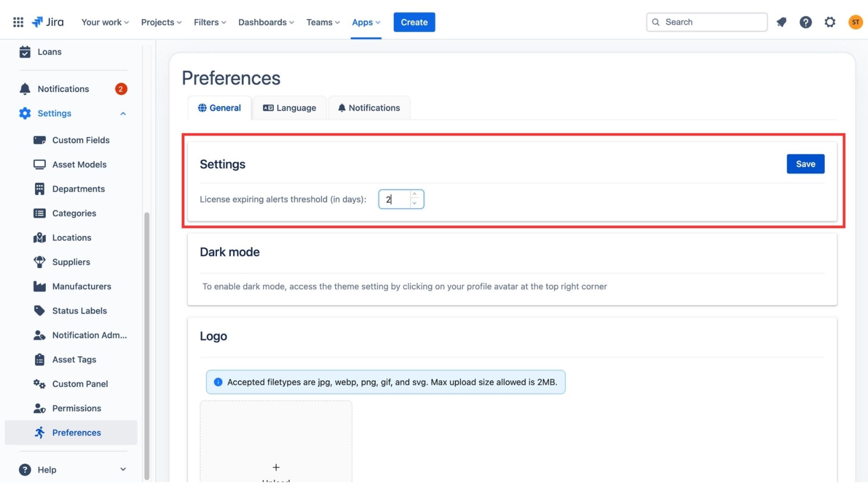Click the Loans icon in sidebar
The image size is (868, 488).
(x=24, y=52)
